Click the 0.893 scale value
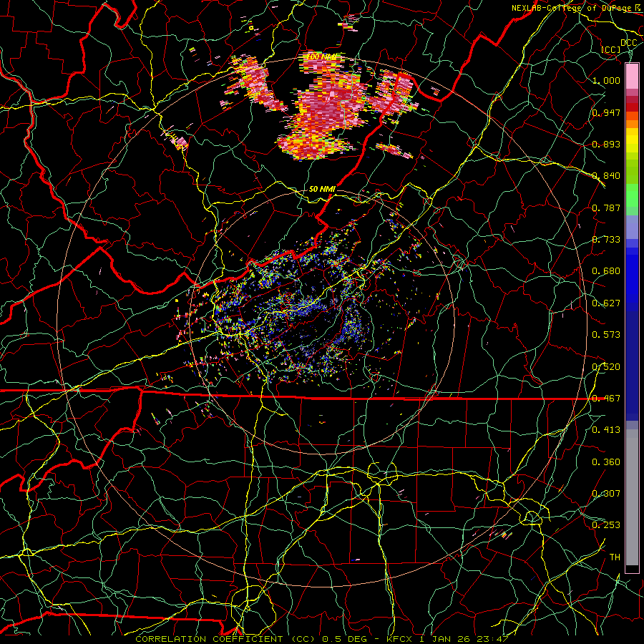644x644 pixels. (x=606, y=144)
